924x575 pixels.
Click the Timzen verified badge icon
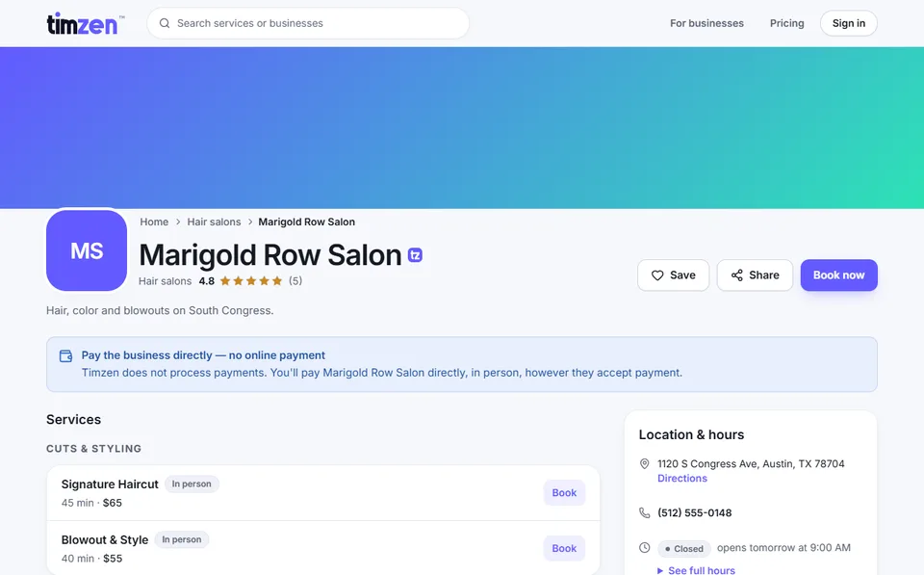tap(416, 255)
